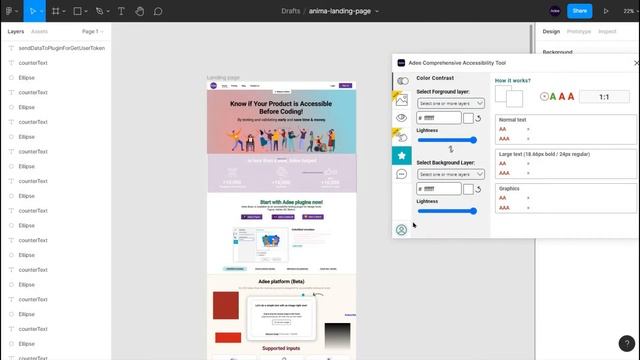Click the red square on canvas

tap(226, 305)
